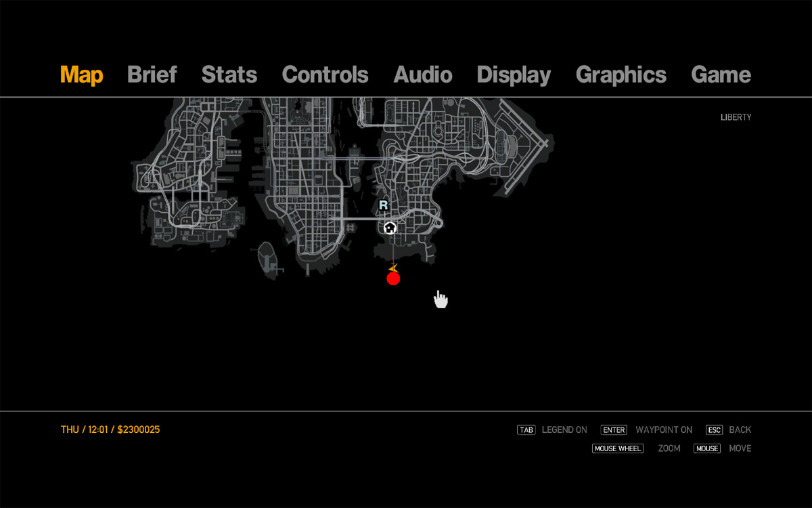
Task: Click the MOVE label
Action: pyautogui.click(x=740, y=448)
